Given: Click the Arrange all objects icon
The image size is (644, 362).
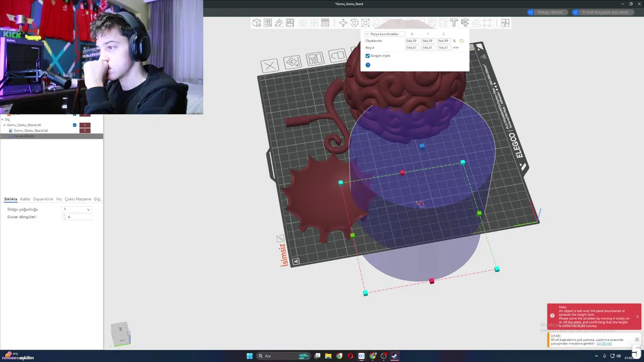Looking at the screenshot, I should pyautogui.click(x=290, y=23).
